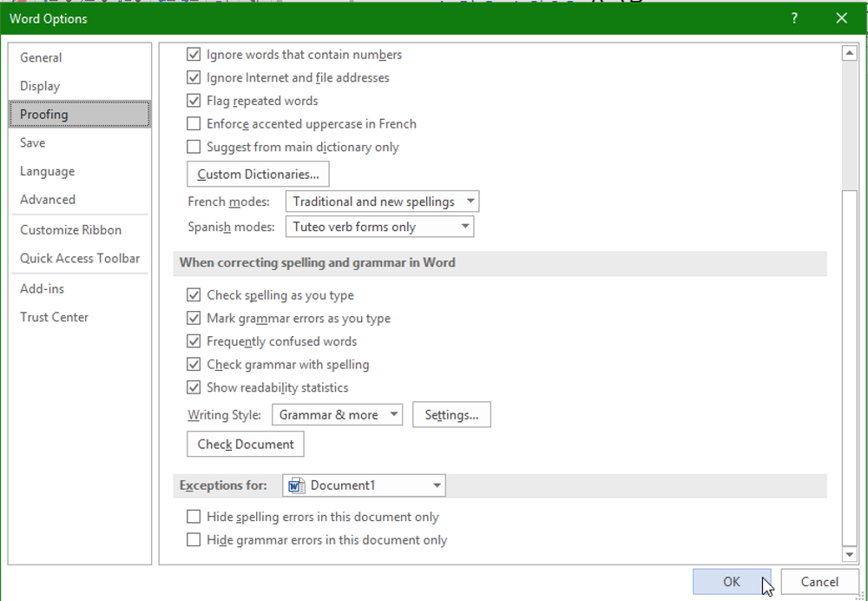Screen dimensions: 868x601
Task: Uncheck Show readability statistics
Action: [194, 387]
